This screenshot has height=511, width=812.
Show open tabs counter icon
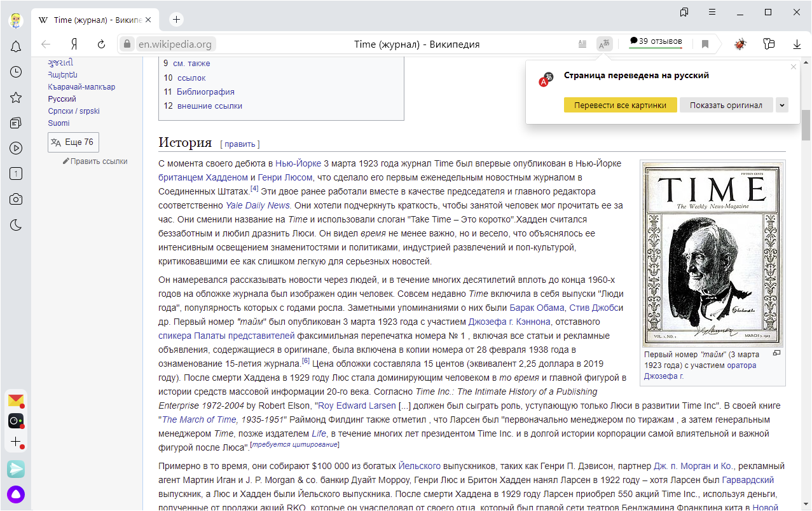click(16, 174)
